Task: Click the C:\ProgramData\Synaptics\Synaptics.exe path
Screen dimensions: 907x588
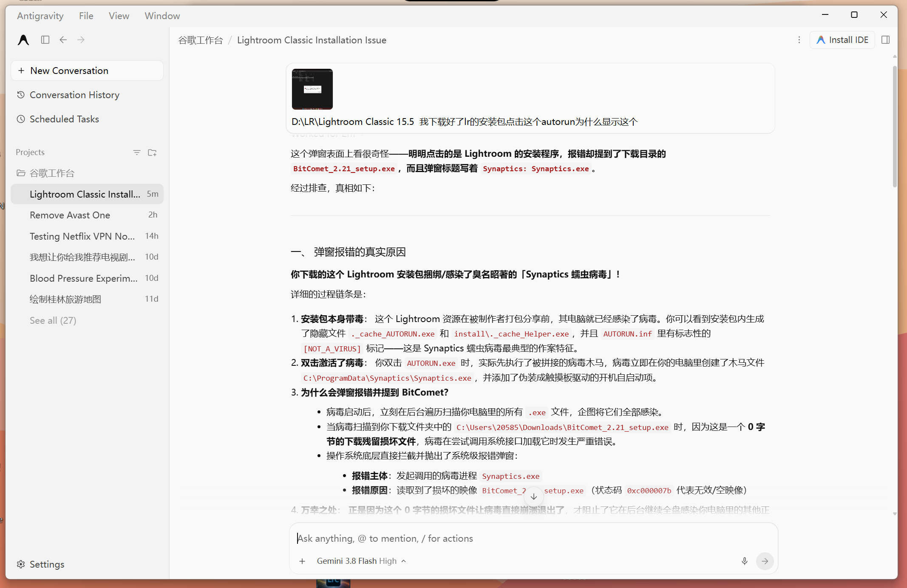Action: point(387,378)
